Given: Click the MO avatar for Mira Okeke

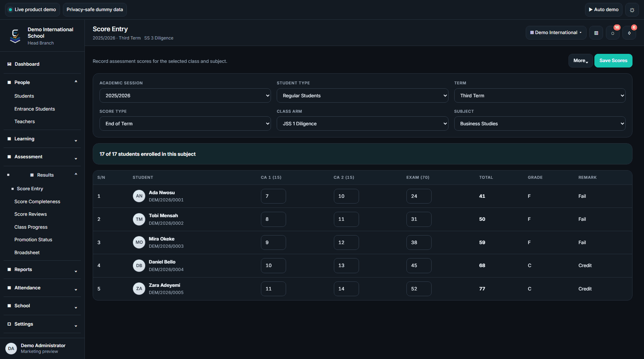Looking at the screenshot, I should point(139,242).
